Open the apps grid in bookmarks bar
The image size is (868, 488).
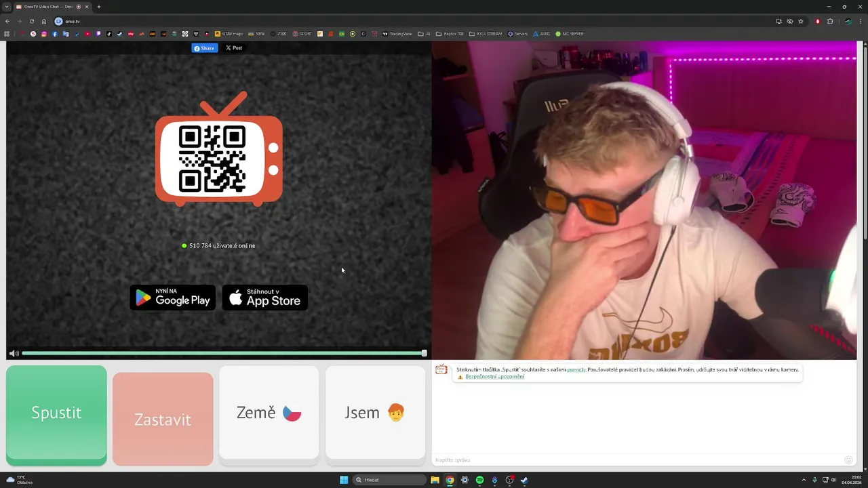(x=7, y=34)
